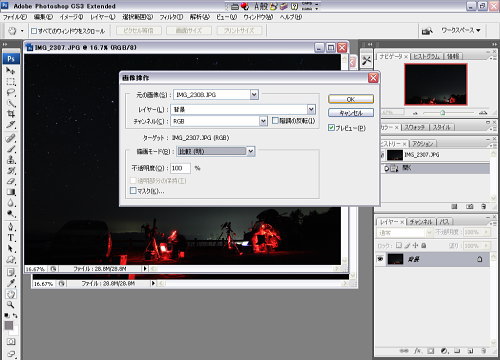Viewport: 500px width, 360px height.
Task: Click the opacity input field showing 100
Action: 180,168
